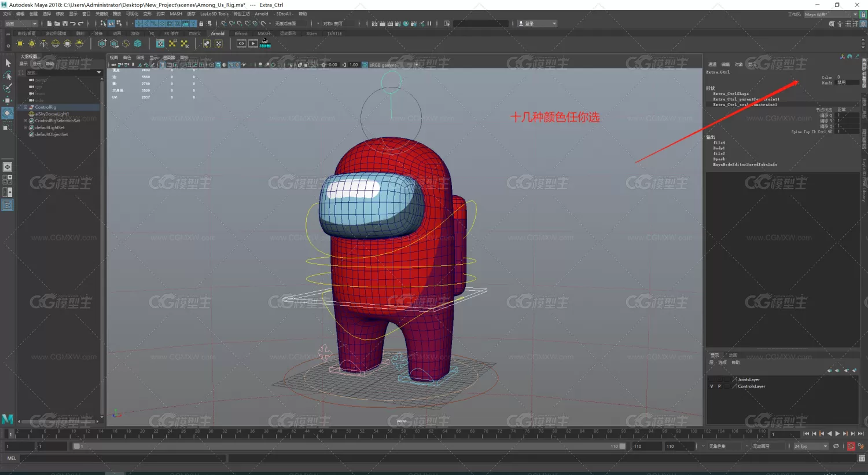
Task: Toggle viewport lights bulb icon
Action: [244, 65]
